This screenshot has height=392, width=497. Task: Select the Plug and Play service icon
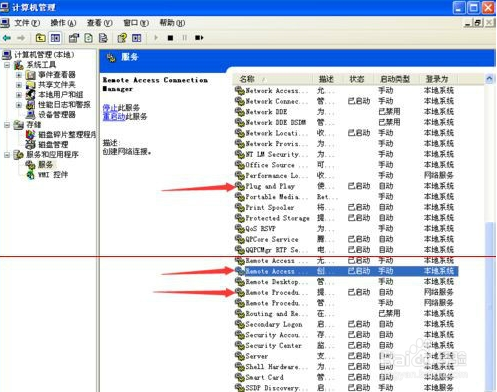point(240,186)
